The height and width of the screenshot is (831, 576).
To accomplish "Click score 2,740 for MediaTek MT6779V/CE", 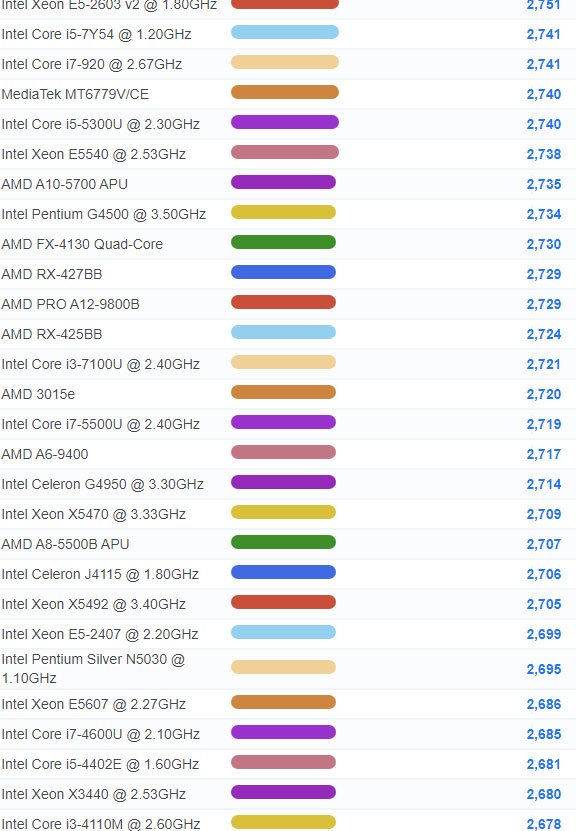I will pyautogui.click(x=544, y=94).
